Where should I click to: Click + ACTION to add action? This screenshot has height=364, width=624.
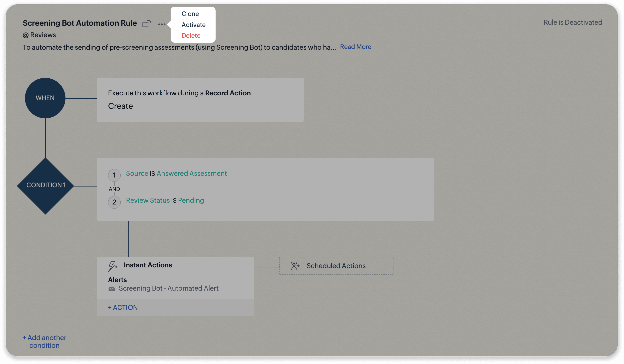click(x=123, y=307)
